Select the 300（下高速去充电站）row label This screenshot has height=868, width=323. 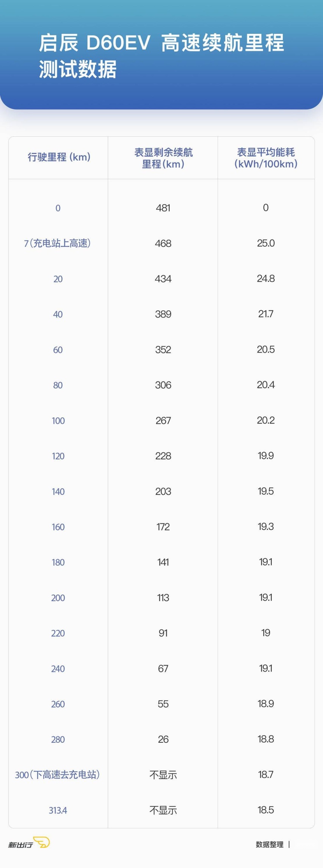[x=58, y=774]
